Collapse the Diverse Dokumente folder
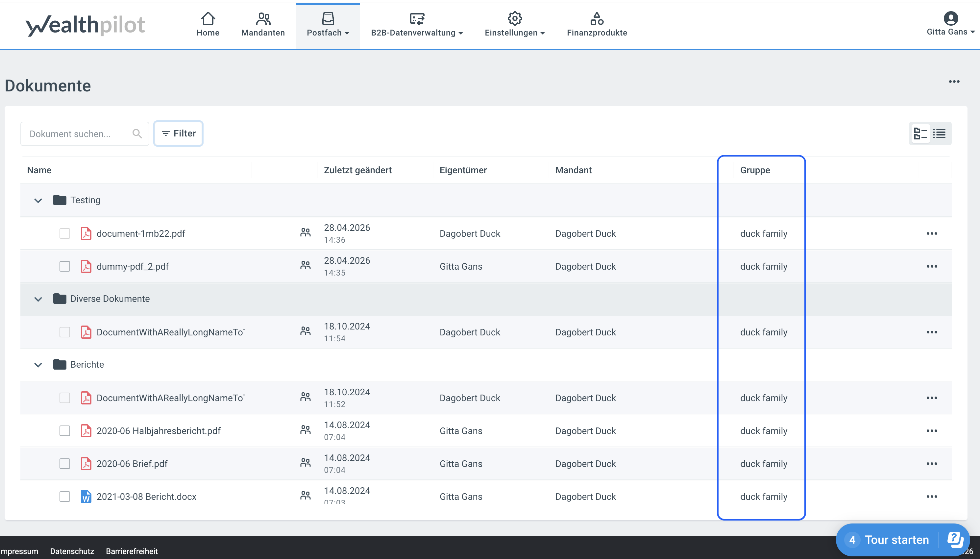The image size is (980, 559). coord(38,299)
